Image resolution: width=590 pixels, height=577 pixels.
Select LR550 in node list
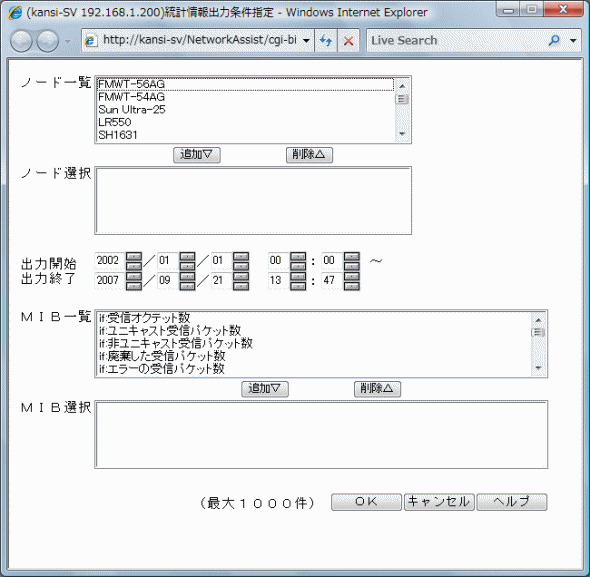coord(245,122)
